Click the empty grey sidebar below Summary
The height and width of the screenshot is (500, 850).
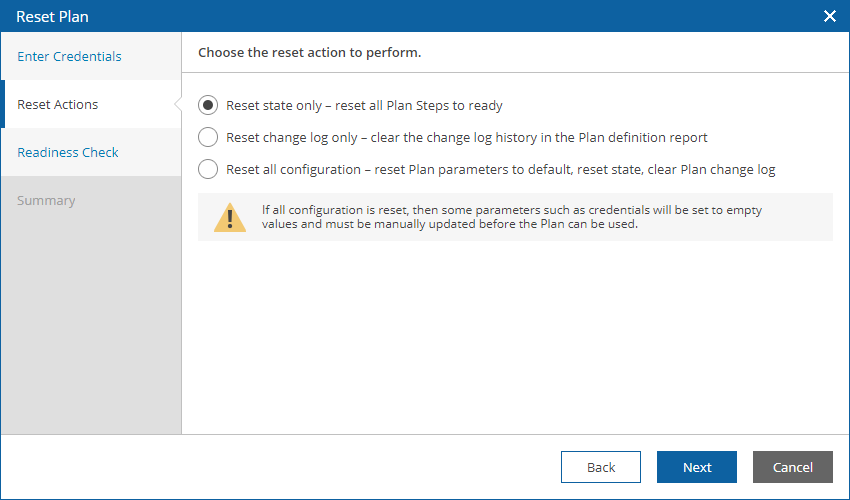coord(91,325)
